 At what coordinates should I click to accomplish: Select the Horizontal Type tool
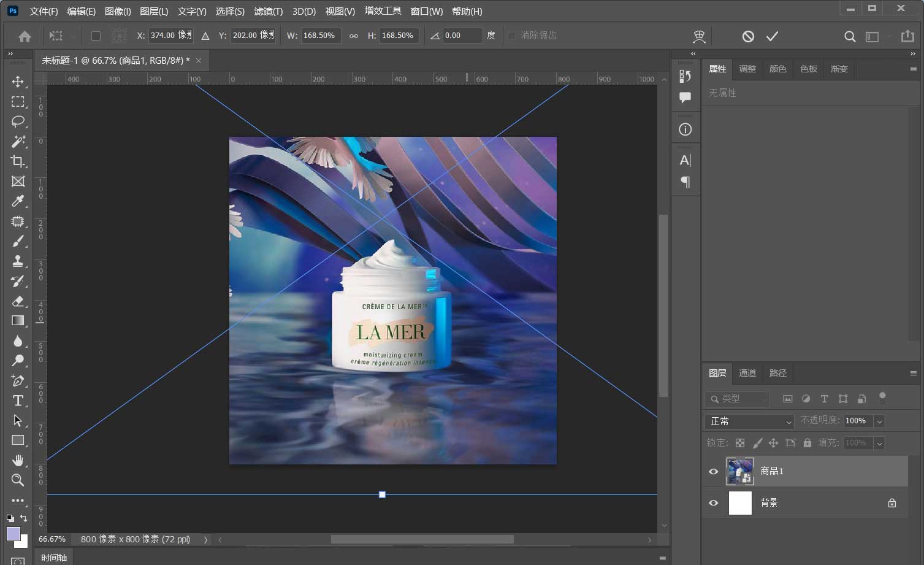click(18, 401)
